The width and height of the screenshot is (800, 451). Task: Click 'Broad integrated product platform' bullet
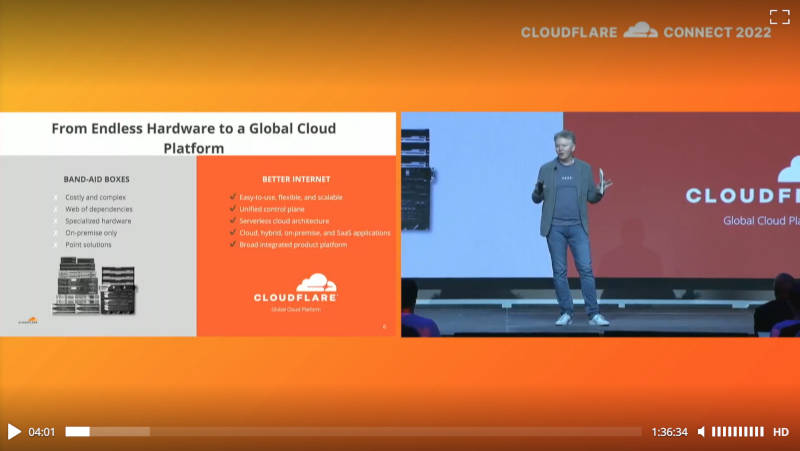(x=293, y=244)
